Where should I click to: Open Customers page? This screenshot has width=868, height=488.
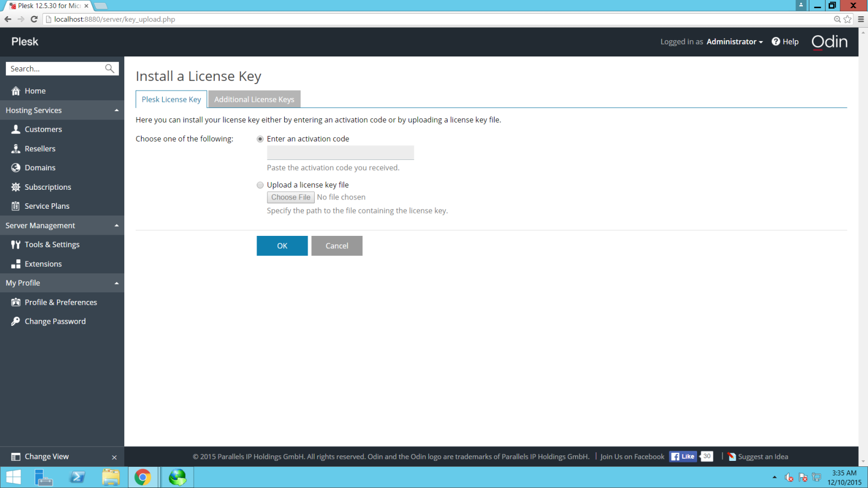pos(43,129)
